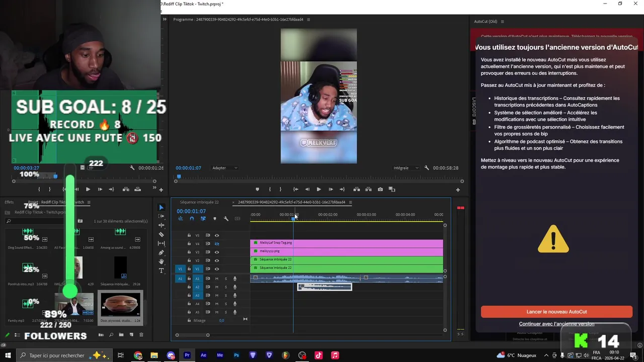Click the Mark Out button in Program monitor

pyautogui.click(x=280, y=190)
